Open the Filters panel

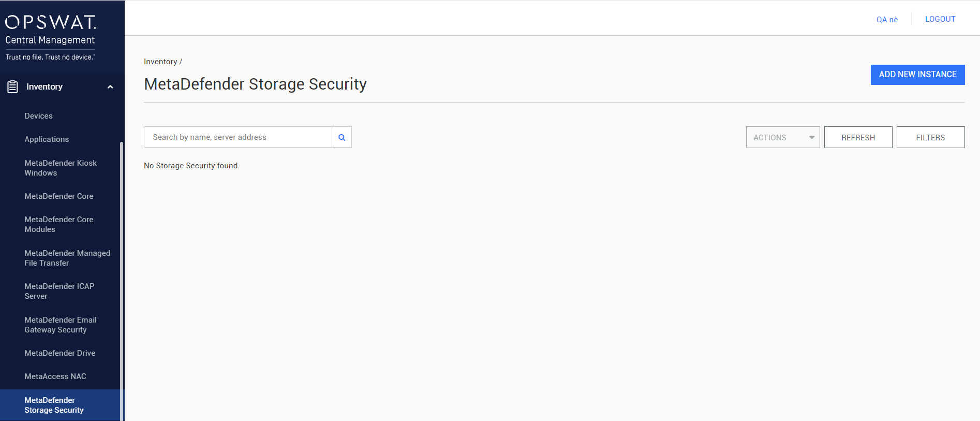point(930,137)
